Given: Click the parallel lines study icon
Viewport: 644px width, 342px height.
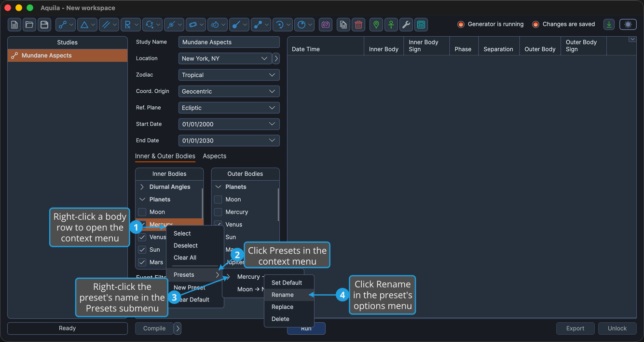Looking at the screenshot, I should [x=109, y=25].
